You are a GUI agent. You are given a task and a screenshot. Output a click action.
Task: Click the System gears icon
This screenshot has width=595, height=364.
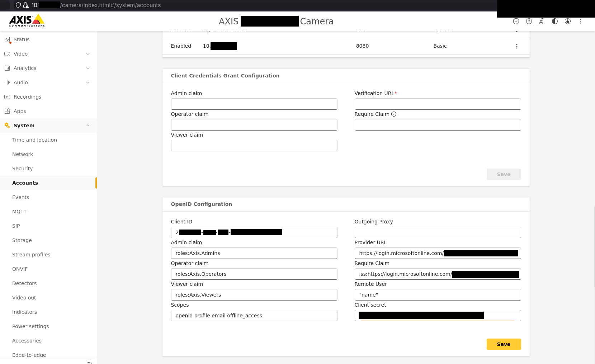pyautogui.click(x=6, y=126)
